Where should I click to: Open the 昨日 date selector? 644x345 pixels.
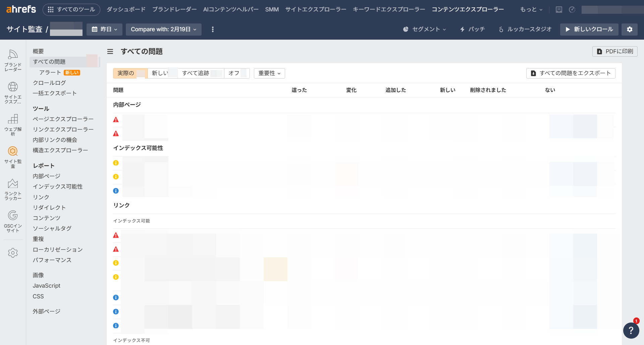[x=104, y=29]
